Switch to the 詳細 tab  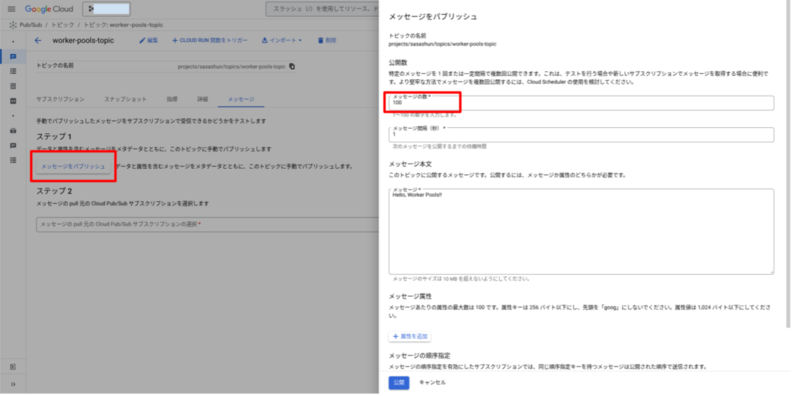point(203,99)
